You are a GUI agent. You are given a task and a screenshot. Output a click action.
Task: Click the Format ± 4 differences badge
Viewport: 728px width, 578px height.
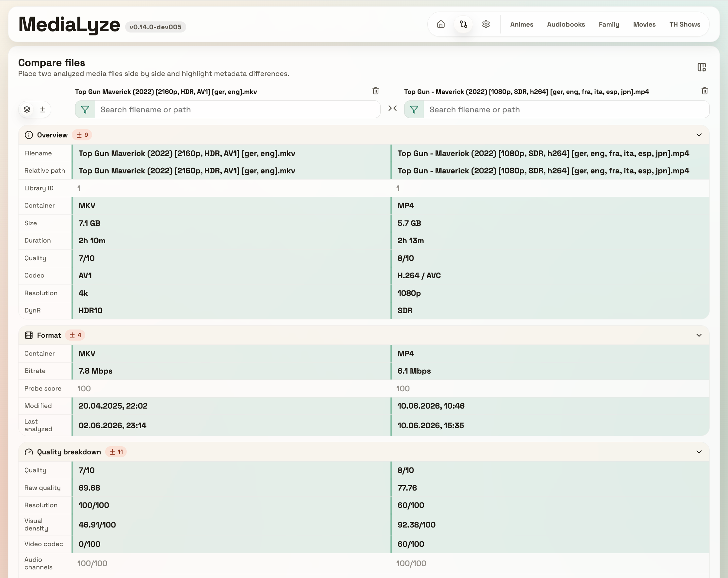[75, 335]
